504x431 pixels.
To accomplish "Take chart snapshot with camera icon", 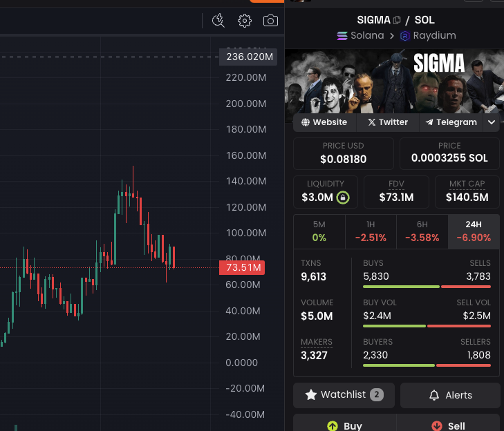I will [x=270, y=21].
